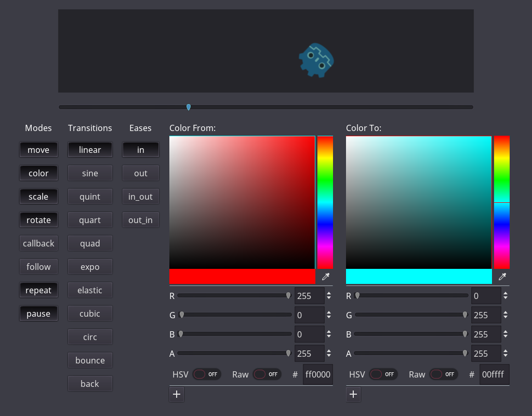This screenshot has height=416, width=532.
Task: Select the linear transition
Action: pos(90,150)
